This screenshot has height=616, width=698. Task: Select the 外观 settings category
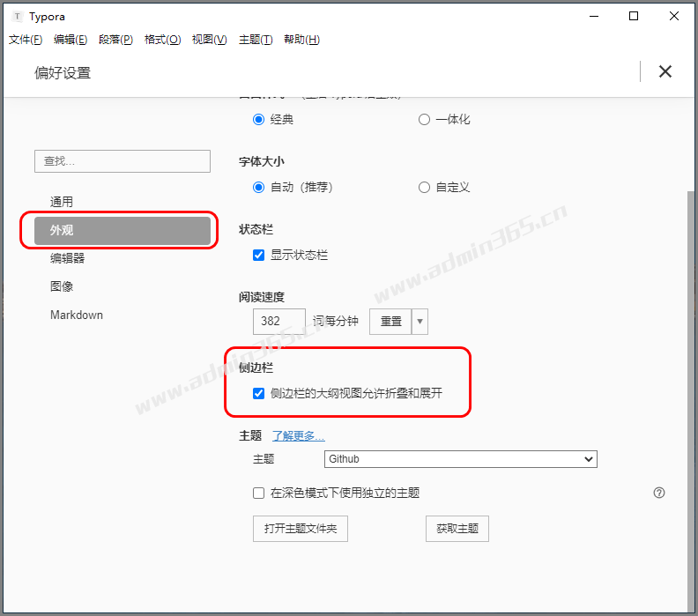[123, 231]
